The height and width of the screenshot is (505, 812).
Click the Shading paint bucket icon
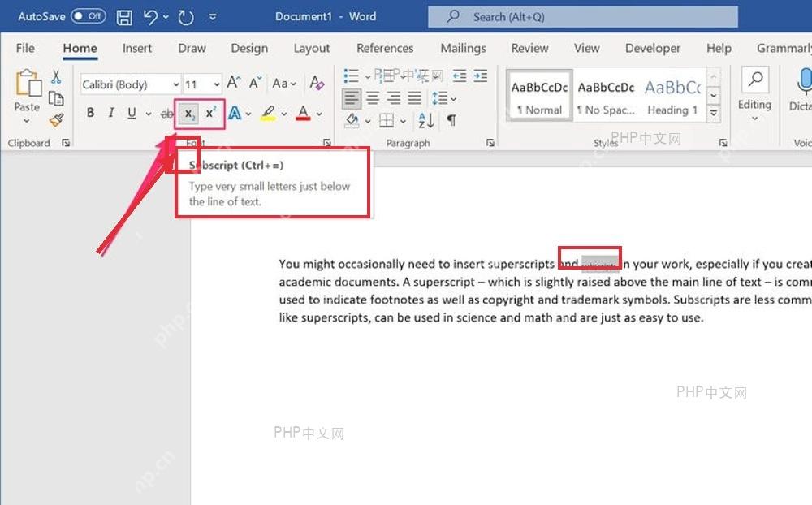352,120
